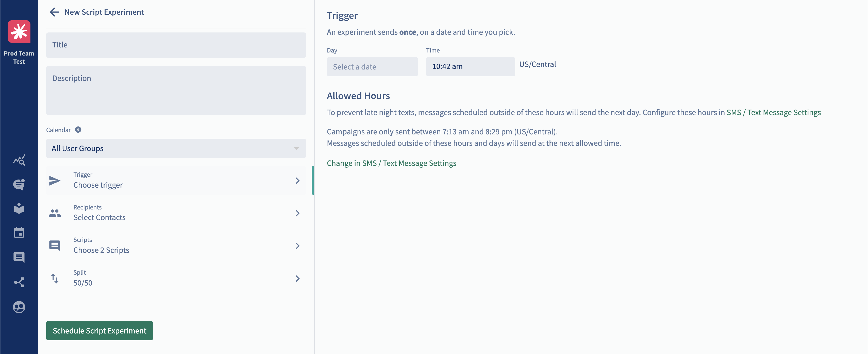
Task: Click the Calendar info icon
Action: pos(78,130)
